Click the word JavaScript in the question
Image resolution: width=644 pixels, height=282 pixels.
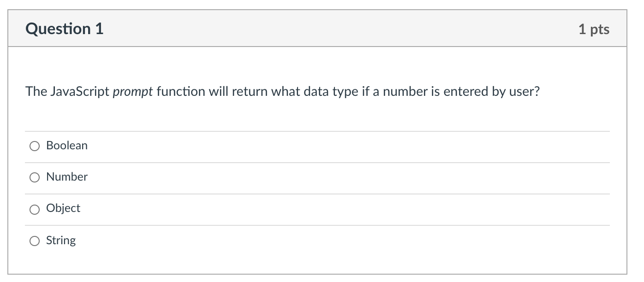coord(78,91)
